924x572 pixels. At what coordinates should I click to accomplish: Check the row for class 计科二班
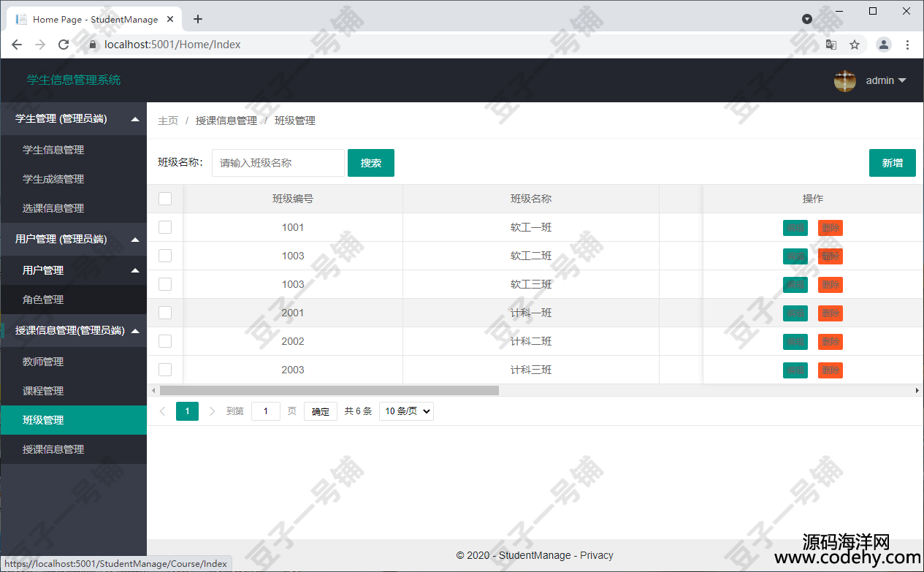(165, 341)
